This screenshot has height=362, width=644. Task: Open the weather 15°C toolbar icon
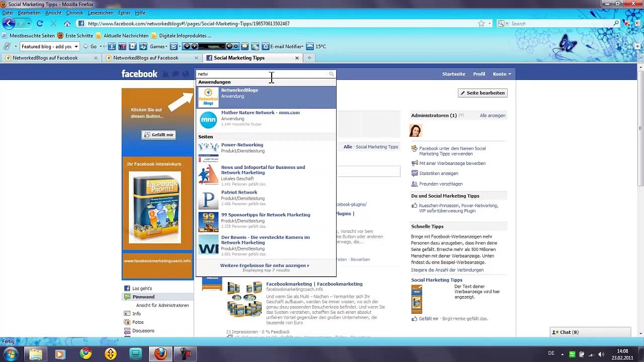[x=310, y=46]
